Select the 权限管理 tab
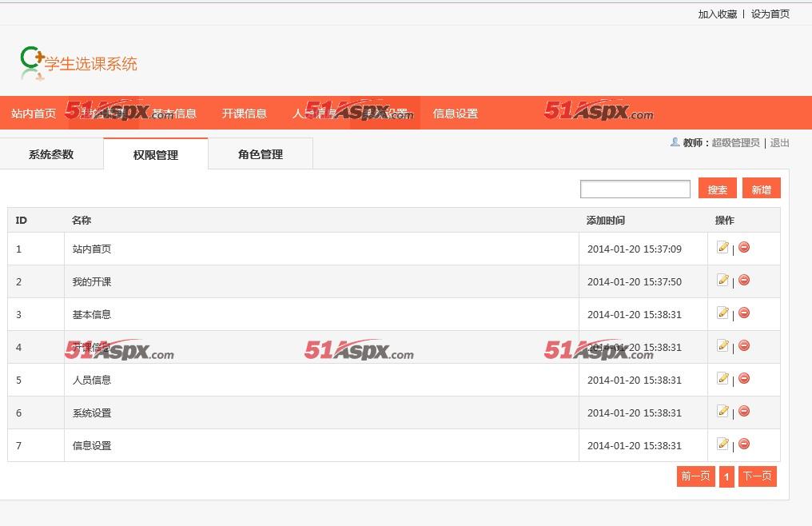 coord(156,154)
